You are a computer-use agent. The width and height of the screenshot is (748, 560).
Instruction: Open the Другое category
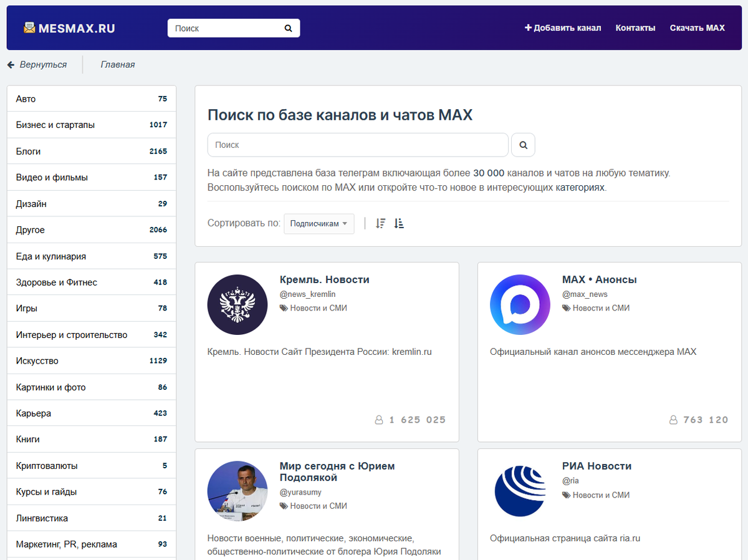(x=92, y=230)
